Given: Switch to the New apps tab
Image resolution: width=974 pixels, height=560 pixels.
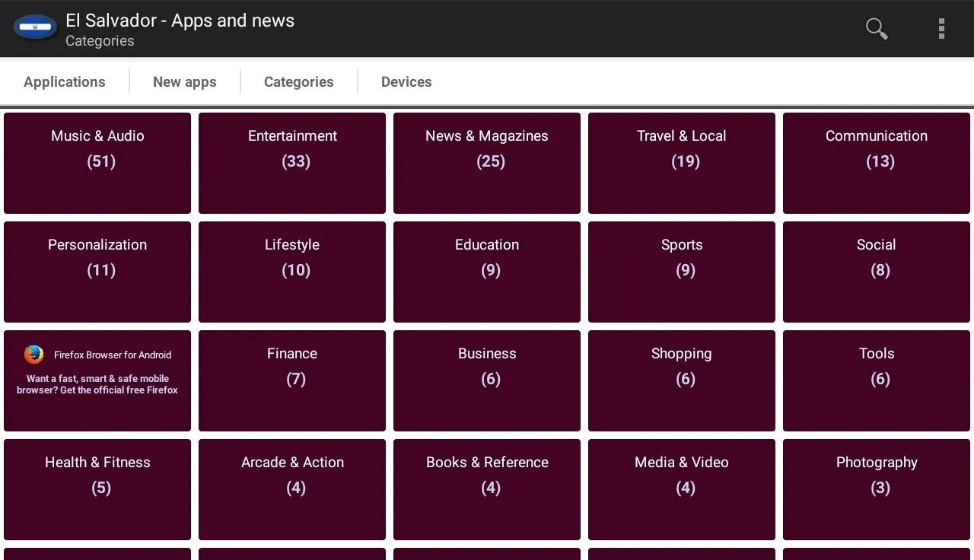Looking at the screenshot, I should 185,81.
